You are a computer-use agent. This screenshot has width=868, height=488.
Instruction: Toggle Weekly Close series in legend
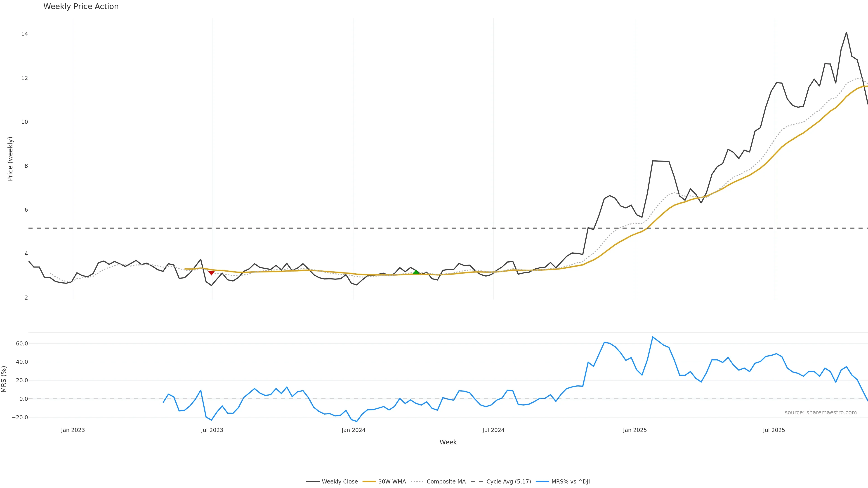[x=339, y=482]
